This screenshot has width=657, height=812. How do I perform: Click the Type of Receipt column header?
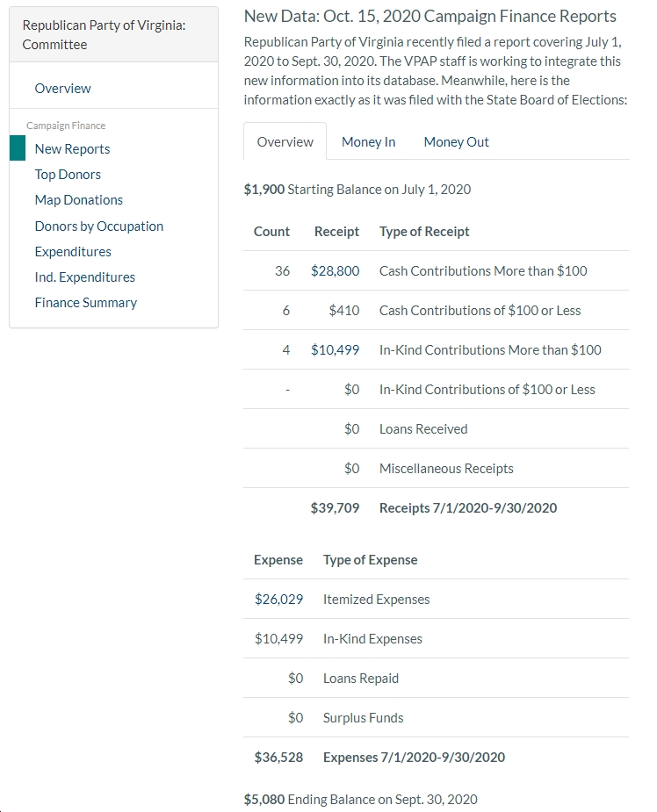pos(424,232)
